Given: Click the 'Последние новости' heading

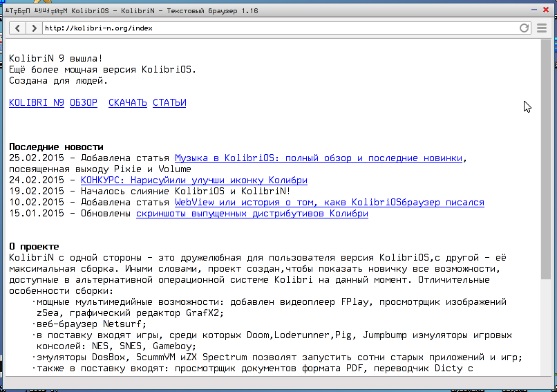Looking at the screenshot, I should [x=56, y=147].
